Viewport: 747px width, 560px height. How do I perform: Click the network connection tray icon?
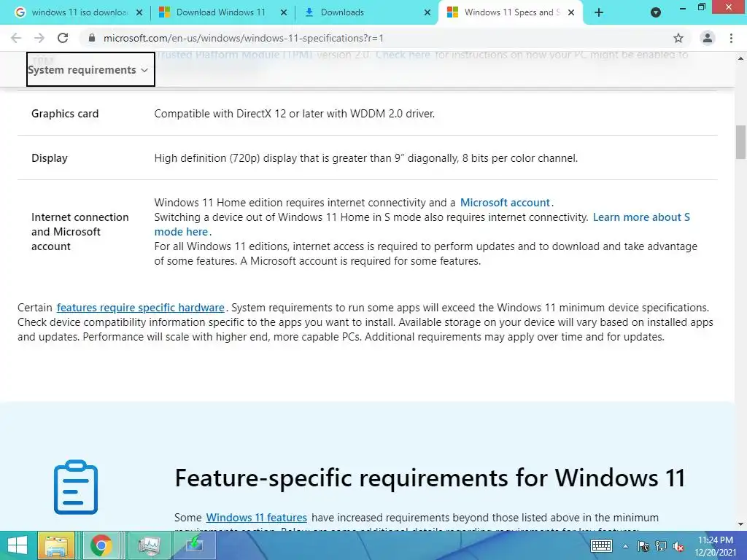click(661, 546)
